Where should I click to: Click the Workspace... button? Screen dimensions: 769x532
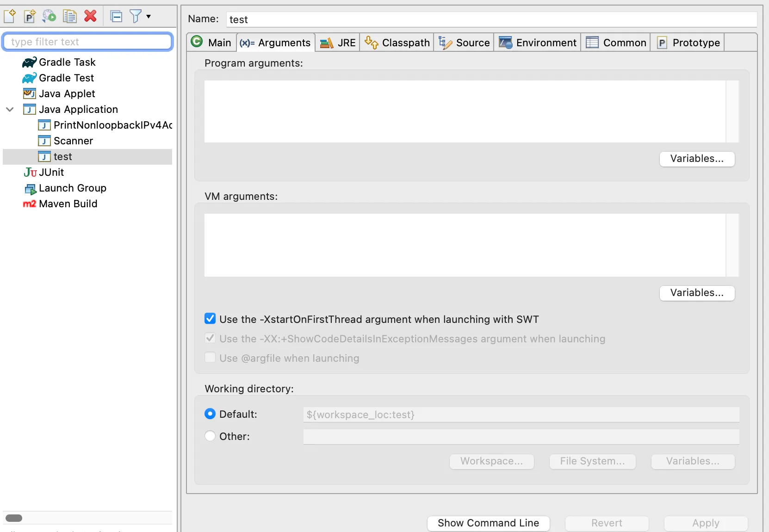click(x=492, y=461)
